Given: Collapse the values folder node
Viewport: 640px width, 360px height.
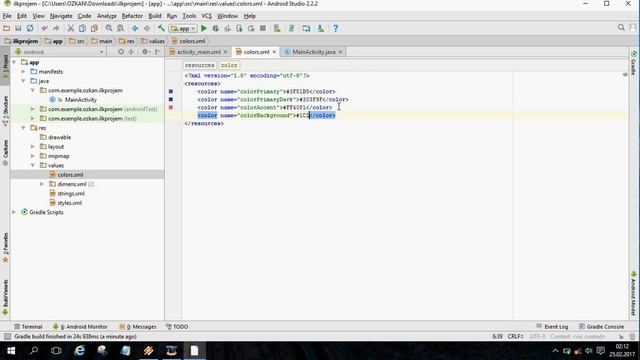Looking at the screenshot, I should click(x=33, y=165).
